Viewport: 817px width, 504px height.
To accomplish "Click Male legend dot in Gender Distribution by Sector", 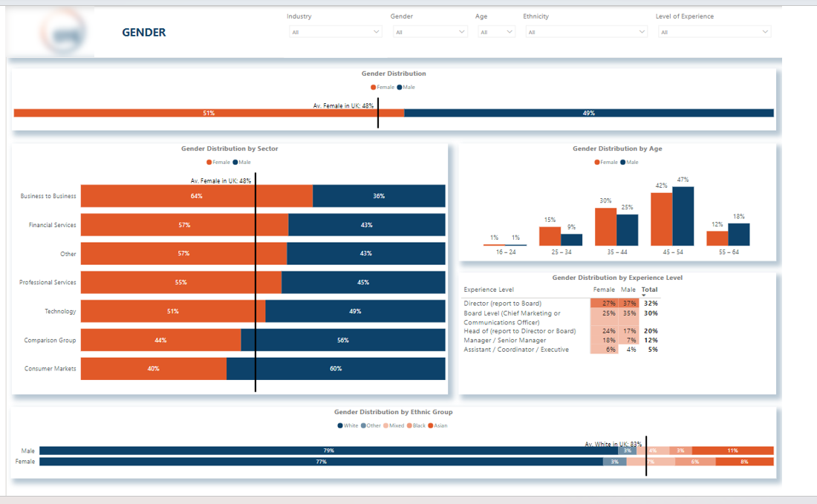I will click(x=235, y=162).
